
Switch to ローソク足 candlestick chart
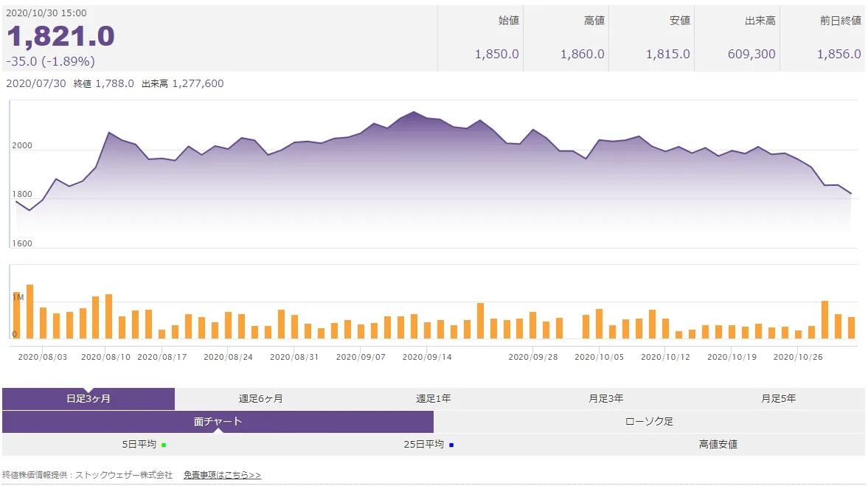click(649, 422)
